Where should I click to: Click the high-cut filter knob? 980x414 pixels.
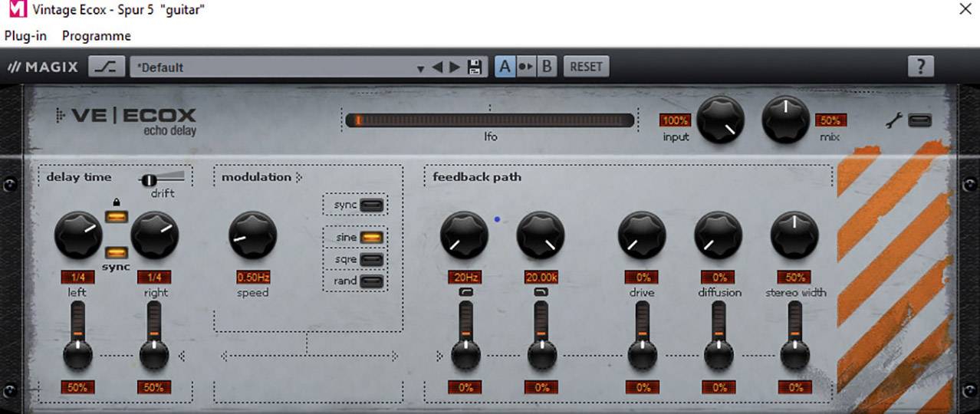click(x=541, y=235)
